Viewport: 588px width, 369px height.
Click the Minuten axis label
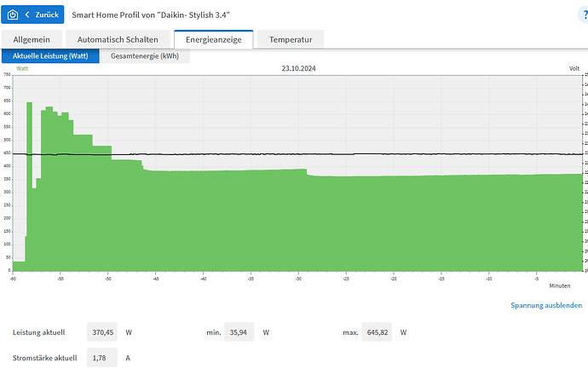[560, 285]
